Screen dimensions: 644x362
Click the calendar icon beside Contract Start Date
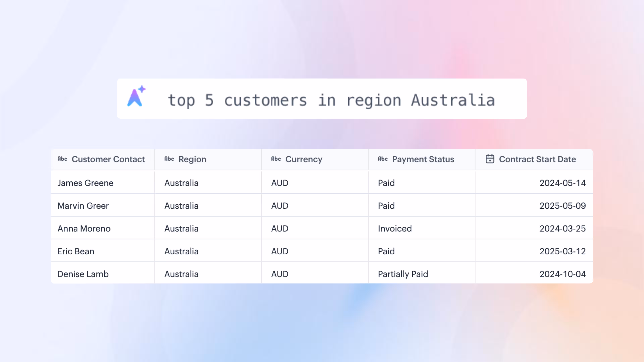pyautogui.click(x=490, y=159)
